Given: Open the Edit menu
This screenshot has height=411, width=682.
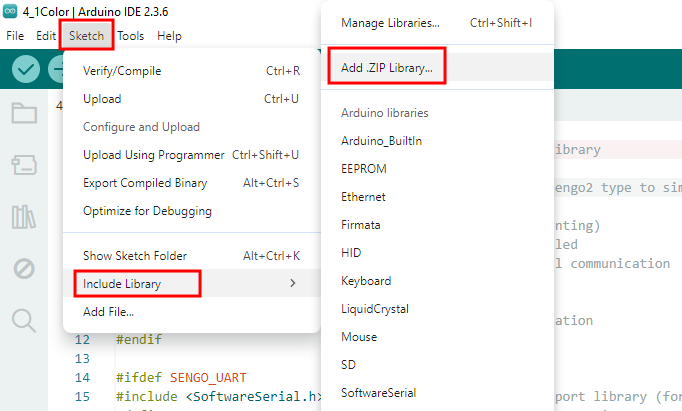Looking at the screenshot, I should coord(46,36).
